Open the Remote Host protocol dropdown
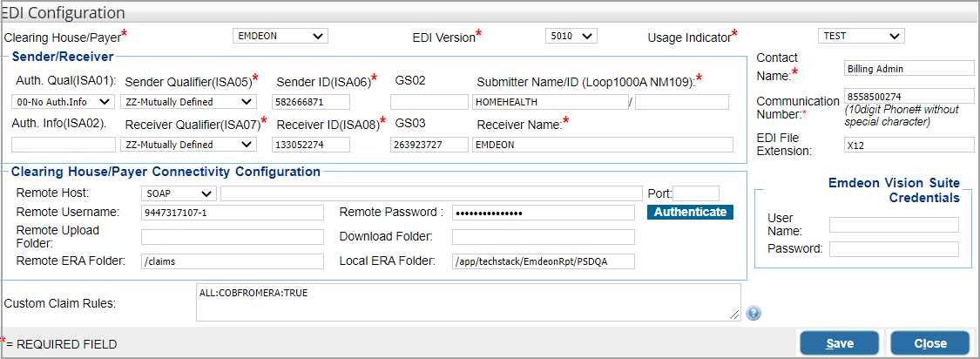The height and width of the screenshot is (359, 980). (179, 193)
